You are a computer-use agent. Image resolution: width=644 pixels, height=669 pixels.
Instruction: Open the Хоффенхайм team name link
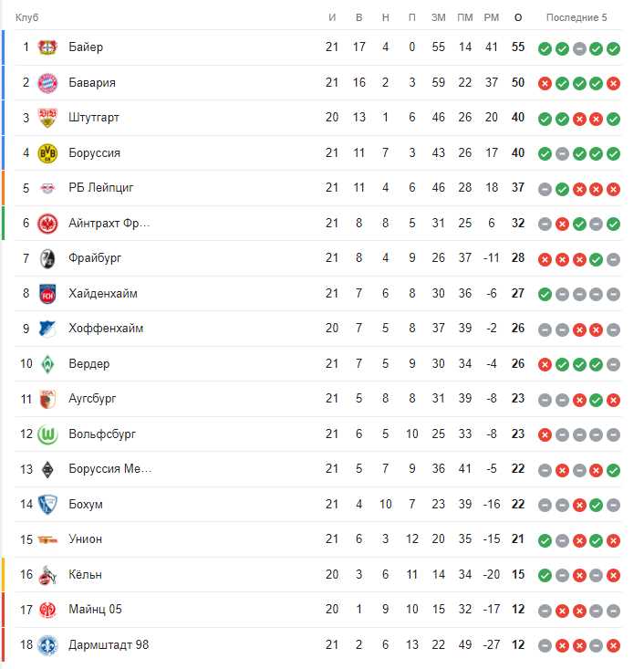click(x=106, y=329)
